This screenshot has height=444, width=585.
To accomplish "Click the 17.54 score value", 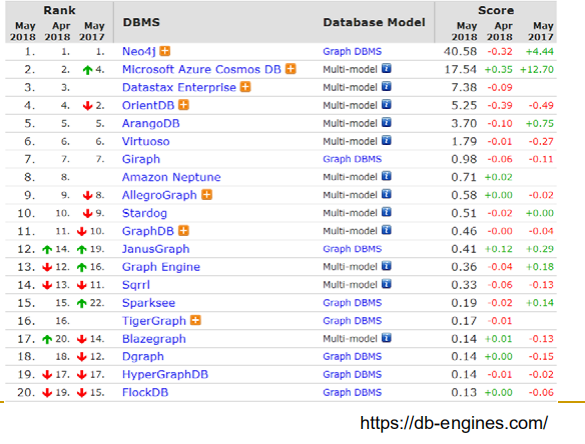I will pyautogui.click(x=461, y=69).
